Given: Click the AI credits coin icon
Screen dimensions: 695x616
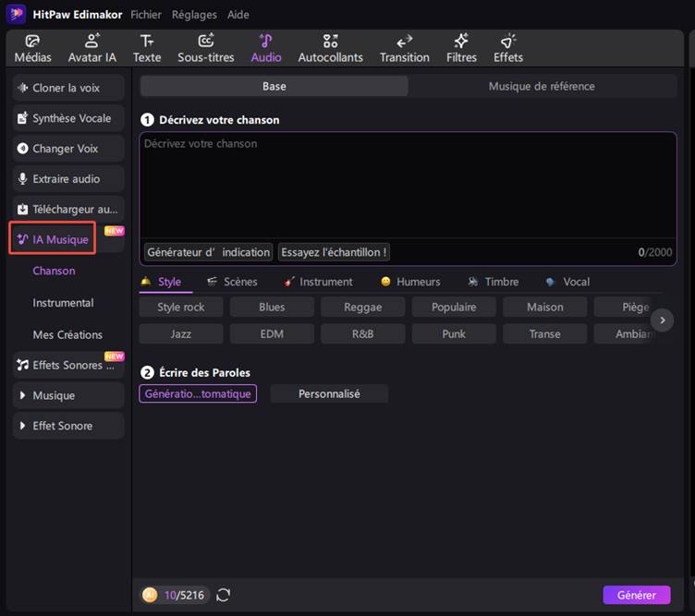Looking at the screenshot, I should click(x=150, y=595).
